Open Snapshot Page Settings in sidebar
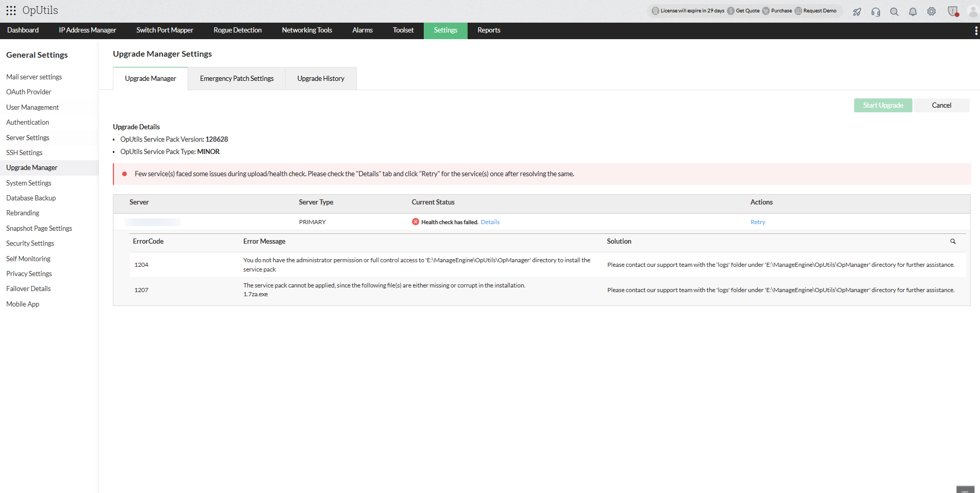The width and height of the screenshot is (980, 493). point(39,228)
